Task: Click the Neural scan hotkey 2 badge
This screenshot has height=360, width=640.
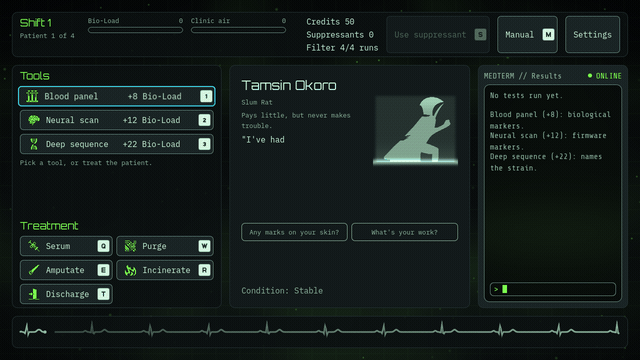Action: (204, 120)
